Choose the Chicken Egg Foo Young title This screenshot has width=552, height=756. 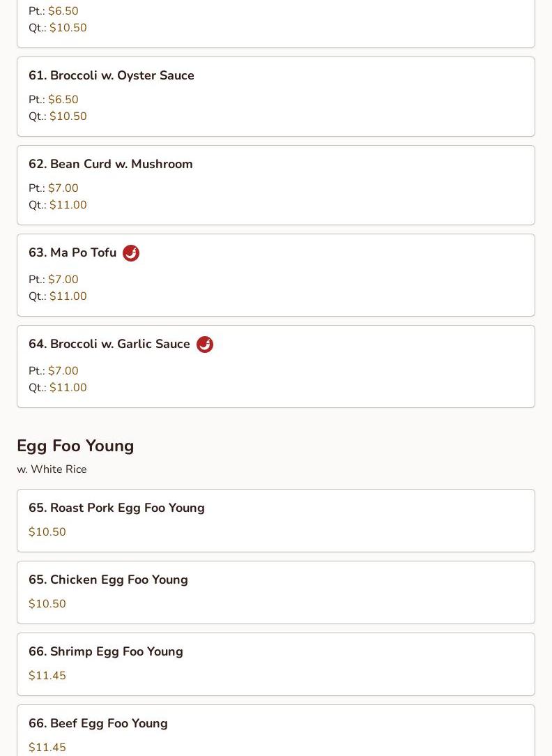(108, 580)
